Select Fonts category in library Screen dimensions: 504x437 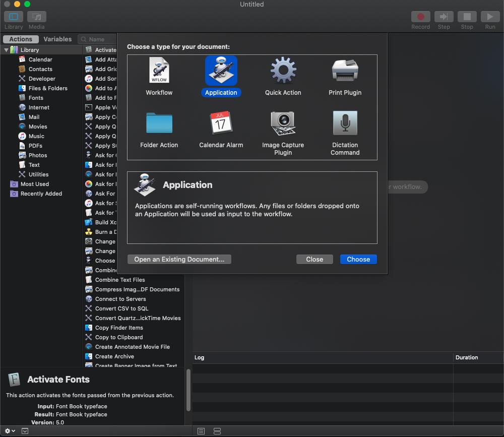point(36,98)
